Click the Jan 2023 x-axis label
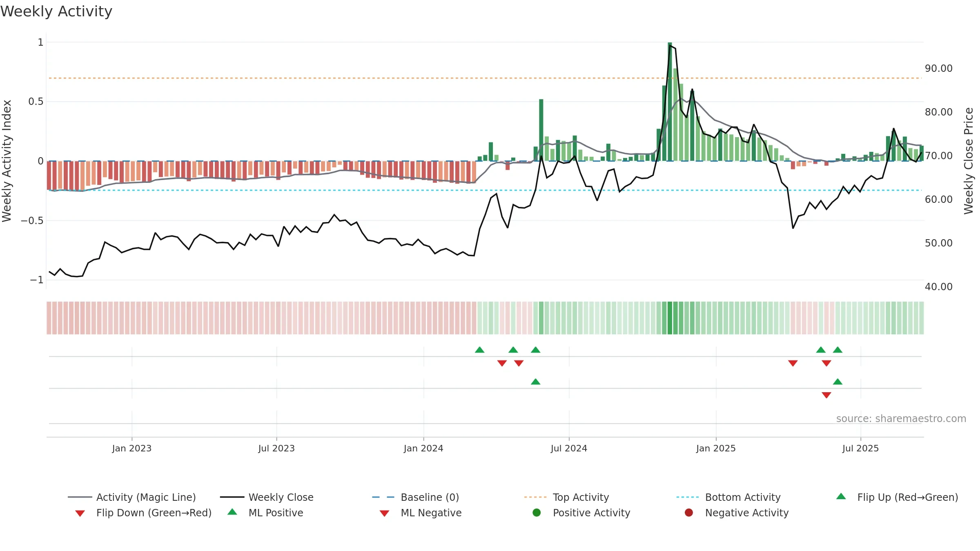Viewport: 980px width, 551px height. pyautogui.click(x=132, y=449)
